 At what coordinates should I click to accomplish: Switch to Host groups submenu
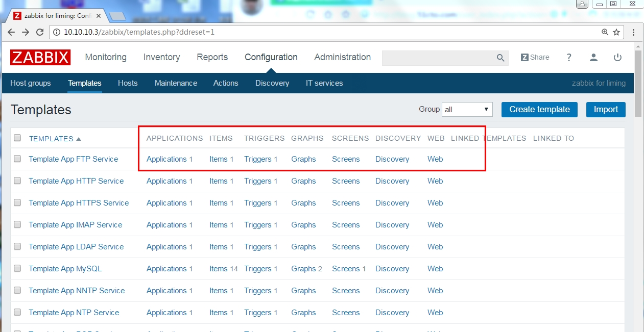[31, 83]
